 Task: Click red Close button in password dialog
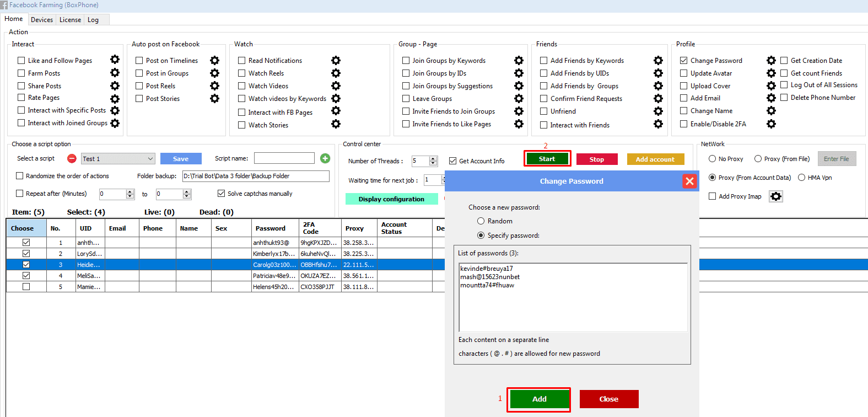pos(609,399)
